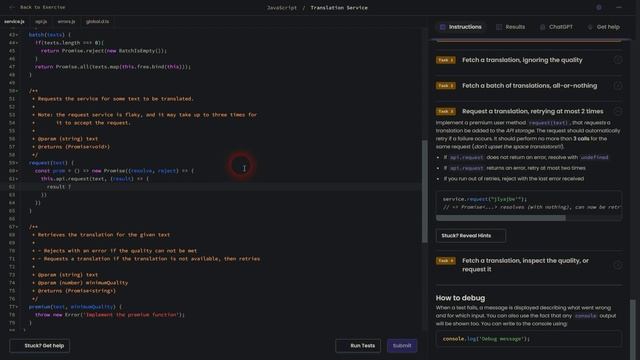This screenshot has height=360, width=640.
Task: Click the 'request(text) {' code on line 59
Action: 51,163
